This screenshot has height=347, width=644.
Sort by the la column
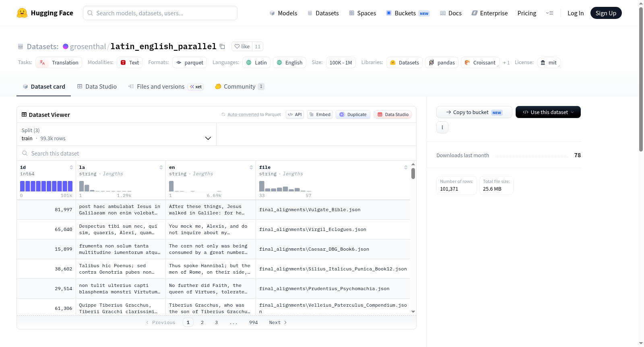161,167
